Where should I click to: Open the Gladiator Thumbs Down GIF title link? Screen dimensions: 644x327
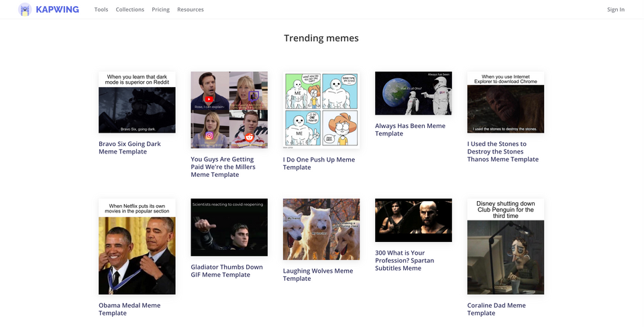(227, 271)
